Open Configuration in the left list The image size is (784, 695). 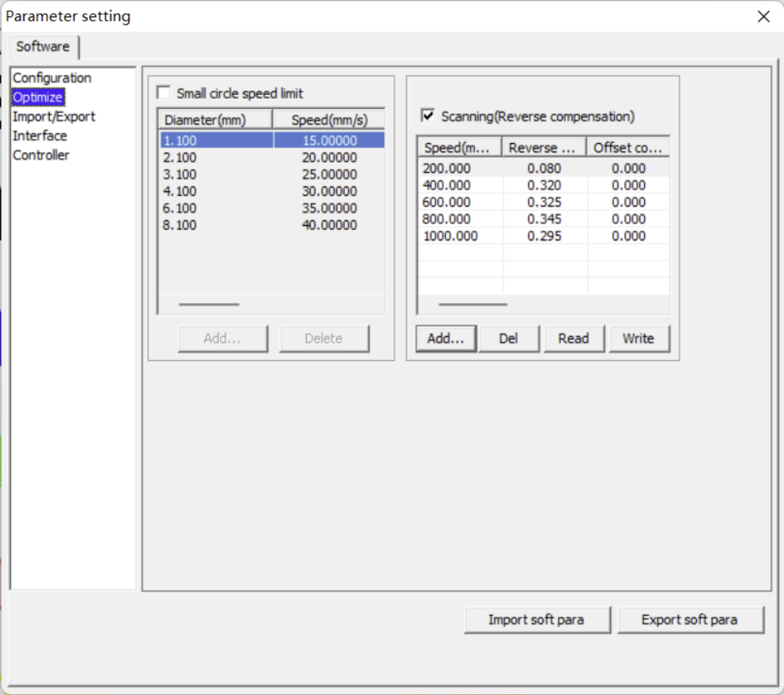click(52, 78)
